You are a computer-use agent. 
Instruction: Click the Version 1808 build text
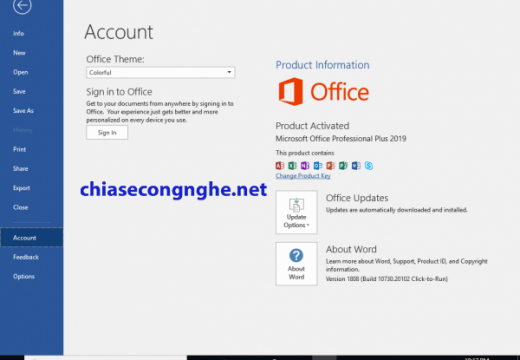(x=387, y=279)
